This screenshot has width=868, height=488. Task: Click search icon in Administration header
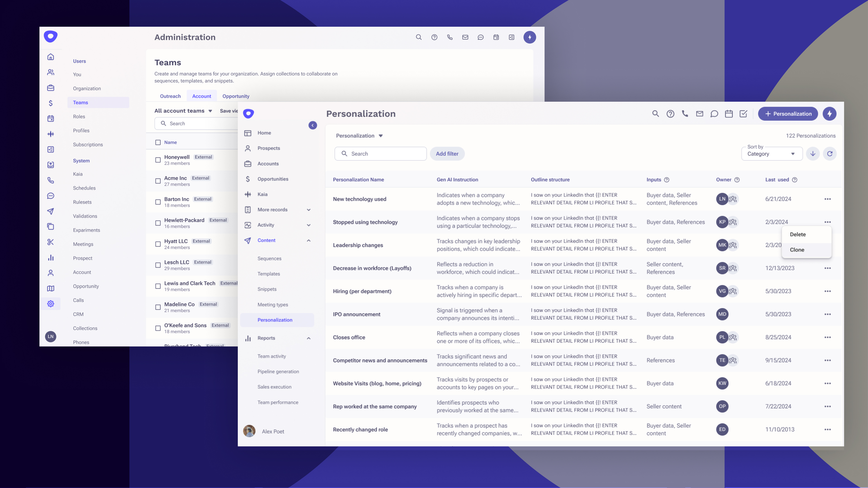[418, 37]
